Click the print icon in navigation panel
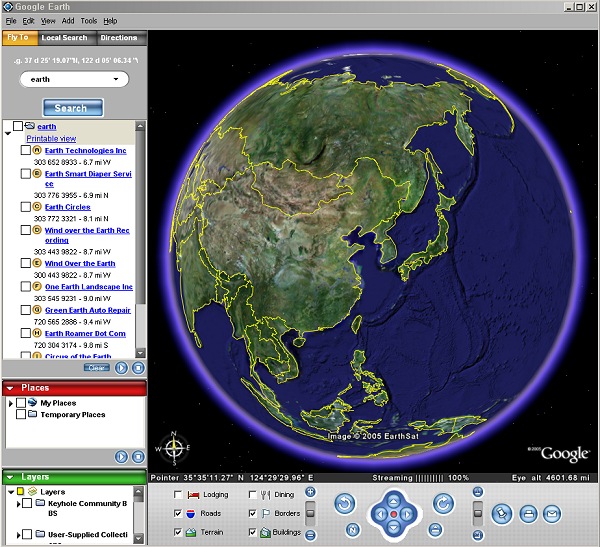 click(529, 514)
